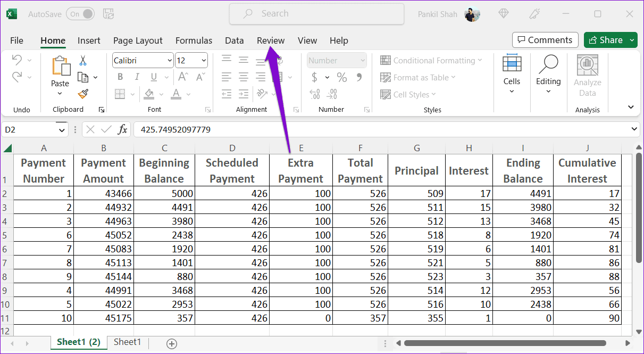Open Format as Table dropdown
This screenshot has width=644, height=354.
[418, 78]
